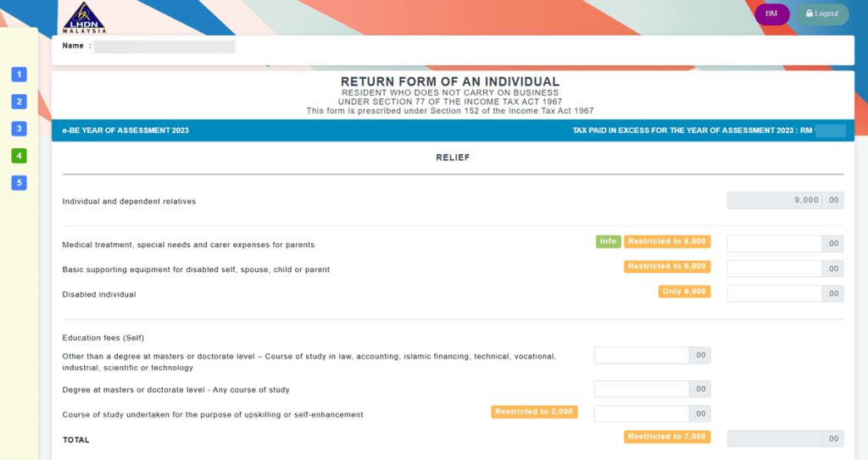Jump to step 3 in sidebar
The image size is (868, 460).
19,129
